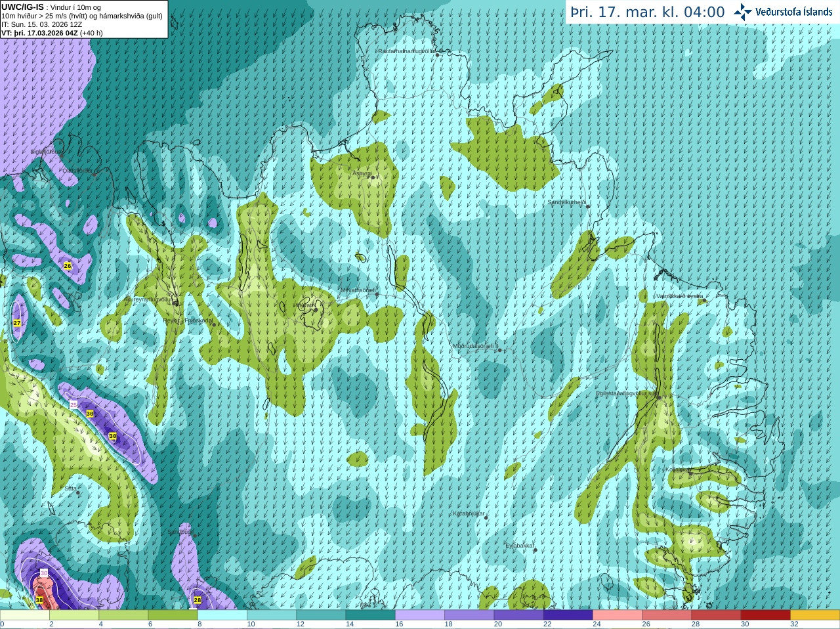
Task: Select the '8' value under the legend
Action: point(199,624)
